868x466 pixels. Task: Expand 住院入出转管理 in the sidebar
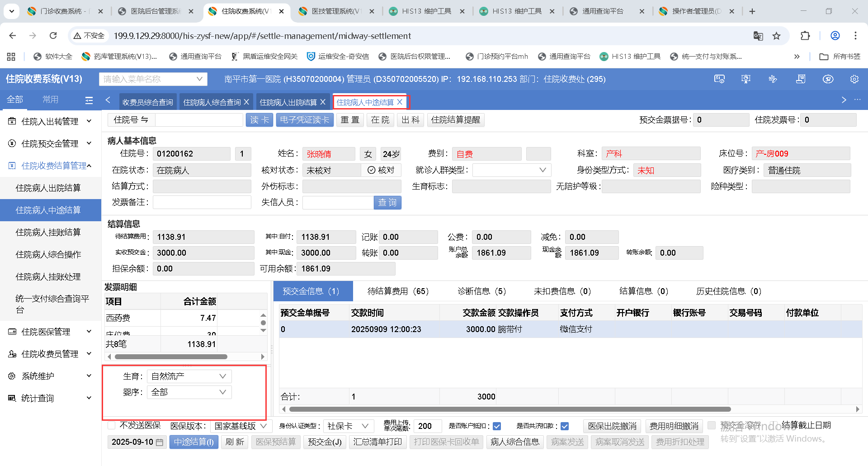point(51,121)
